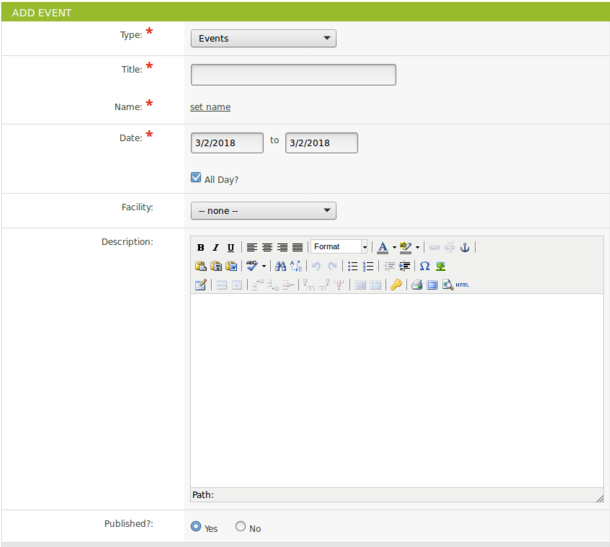This screenshot has width=610, height=547.
Task: Click the merge table cells icon
Action: (x=375, y=285)
